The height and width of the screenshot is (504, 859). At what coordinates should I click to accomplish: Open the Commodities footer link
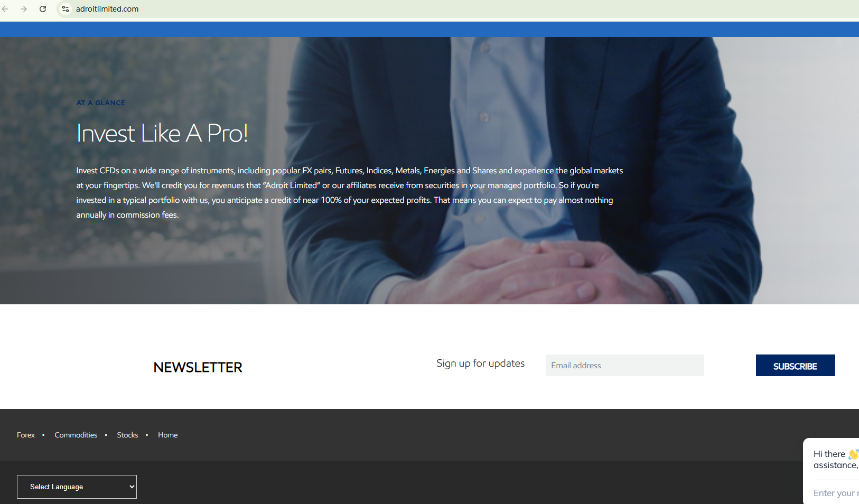pyautogui.click(x=76, y=435)
